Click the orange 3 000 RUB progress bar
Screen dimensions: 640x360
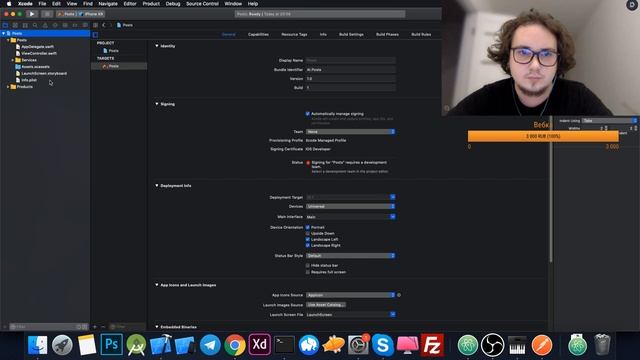click(x=543, y=136)
